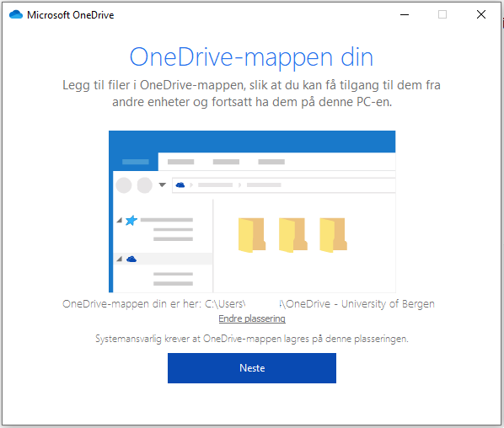Click the OneDrive cloud icon in sidebar illustration
Screen dimensions: 504x428
point(131,259)
